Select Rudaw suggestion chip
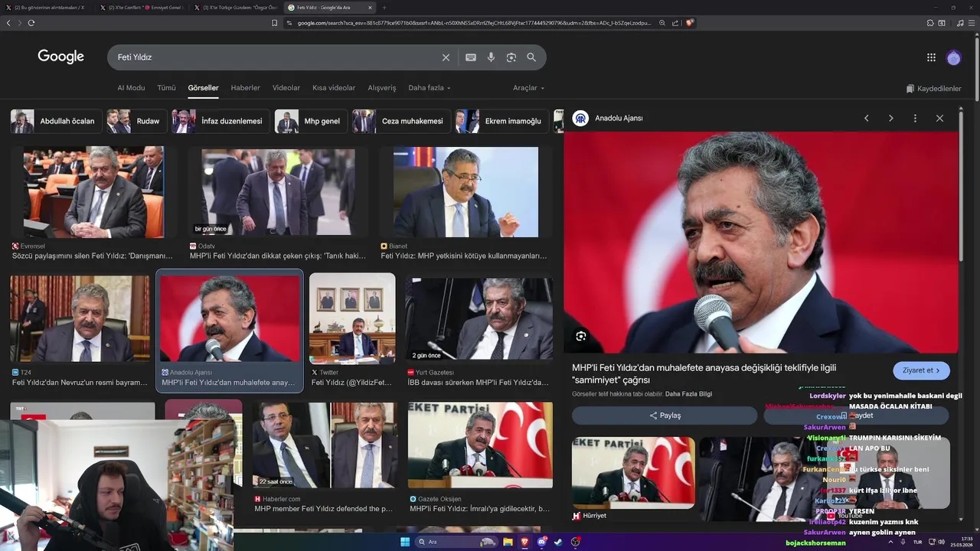980x551 pixels. click(137, 121)
